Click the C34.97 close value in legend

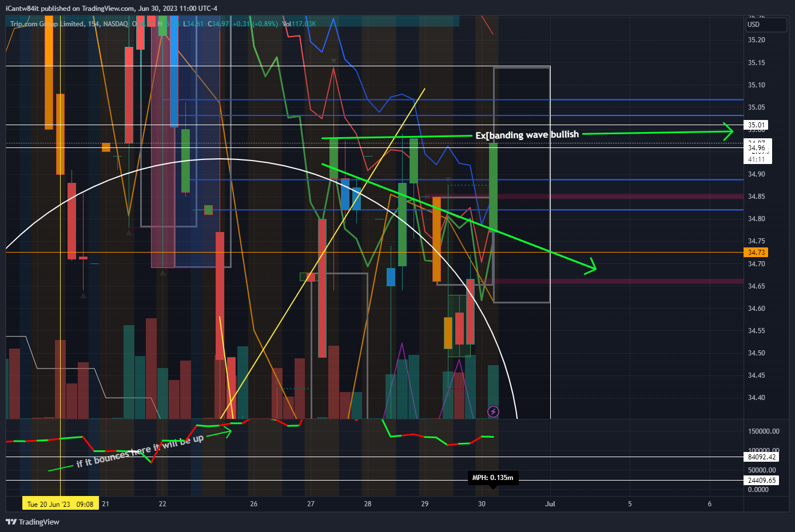(x=218, y=24)
